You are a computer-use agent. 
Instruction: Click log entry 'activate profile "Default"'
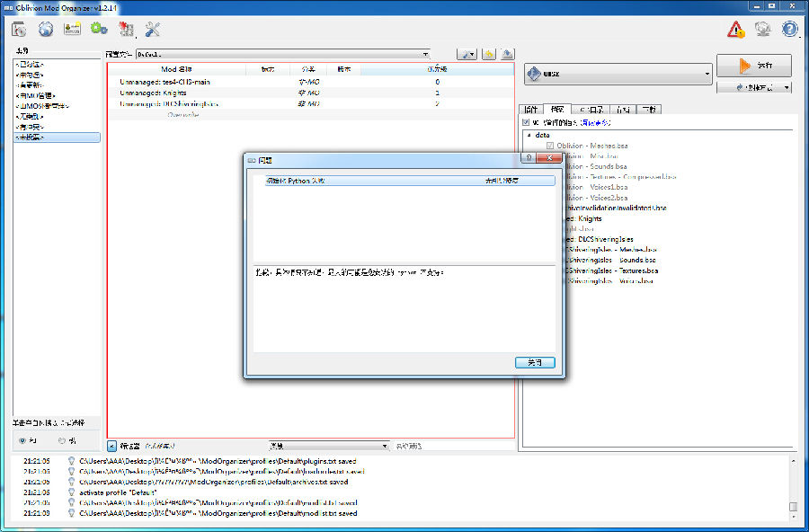pos(118,492)
